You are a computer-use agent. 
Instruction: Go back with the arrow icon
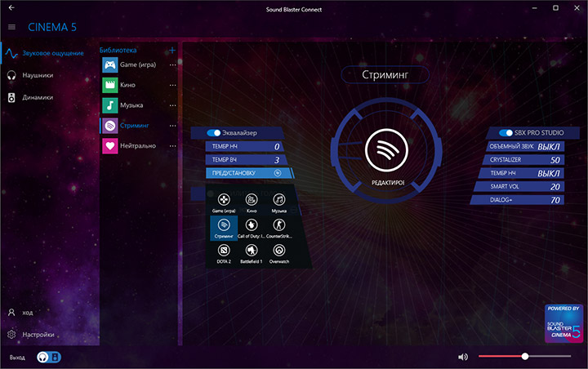coord(11,7)
